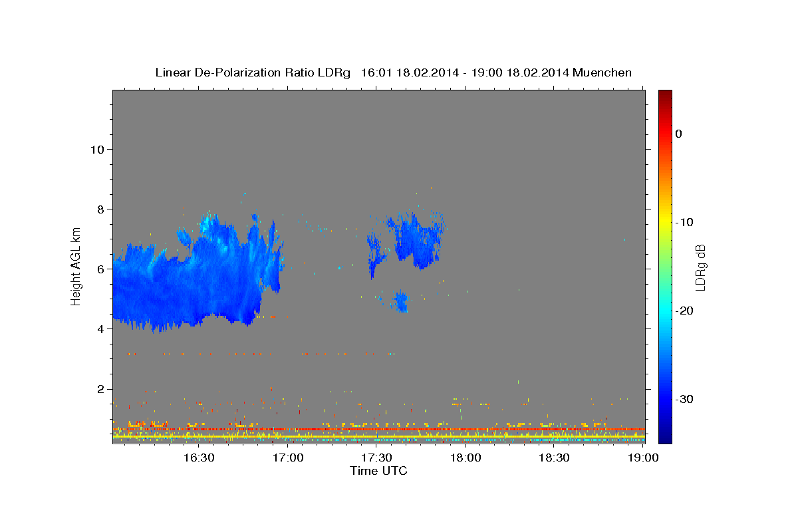Click the height axis label 8
This screenshot has height=532, width=798.
[x=100, y=209]
